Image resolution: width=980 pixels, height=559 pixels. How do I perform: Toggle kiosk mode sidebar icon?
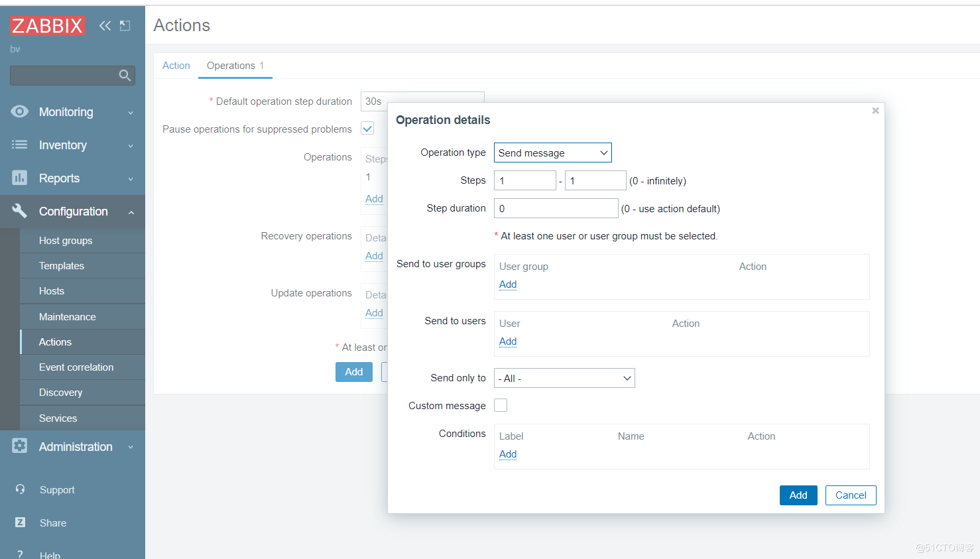click(x=125, y=26)
